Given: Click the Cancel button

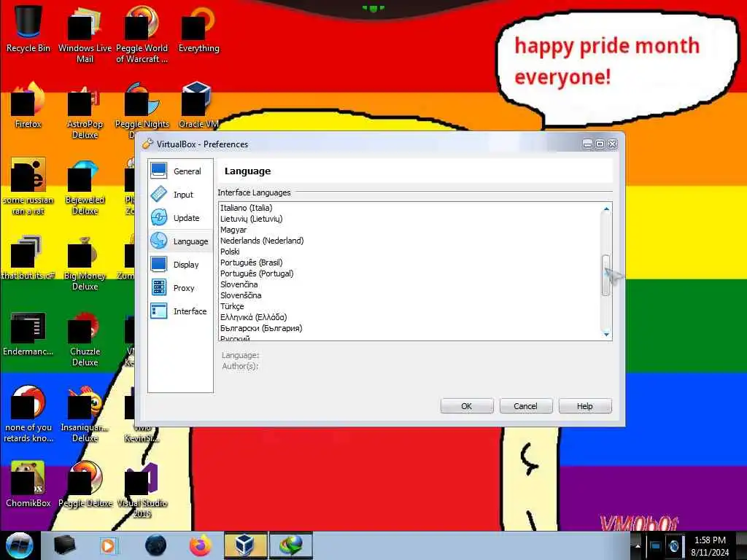Looking at the screenshot, I should pyautogui.click(x=525, y=406).
